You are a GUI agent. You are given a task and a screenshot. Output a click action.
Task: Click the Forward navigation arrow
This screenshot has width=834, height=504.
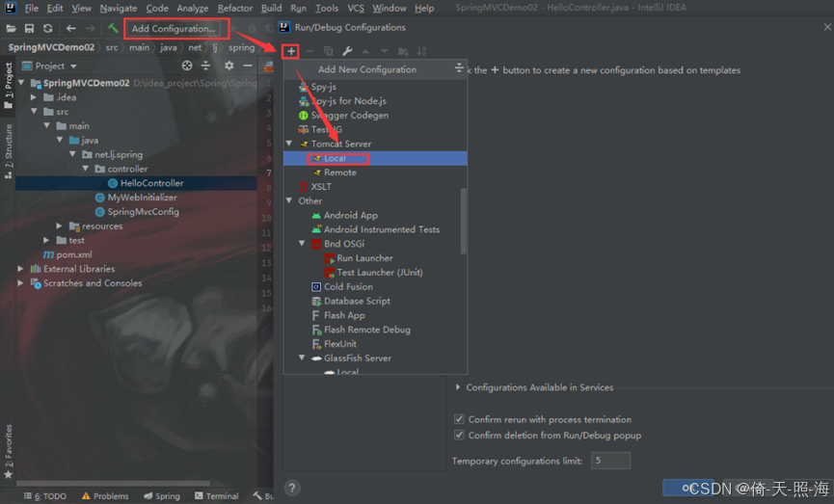point(90,29)
